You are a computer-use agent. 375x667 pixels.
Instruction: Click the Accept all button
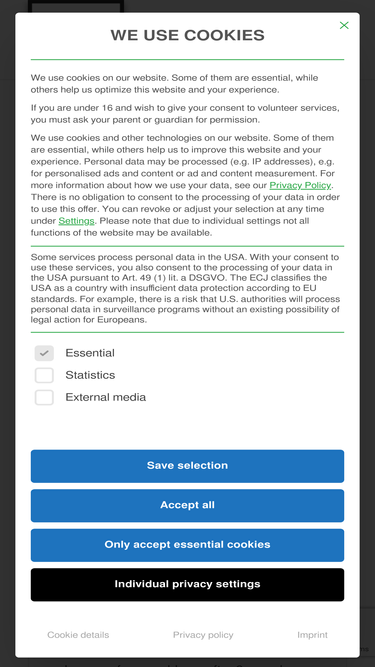(x=188, y=505)
